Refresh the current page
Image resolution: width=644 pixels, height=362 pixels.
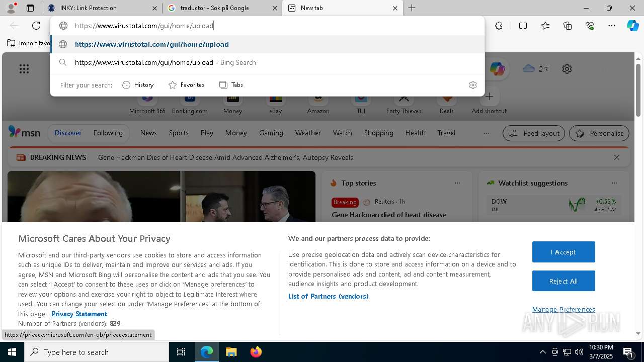click(x=36, y=26)
